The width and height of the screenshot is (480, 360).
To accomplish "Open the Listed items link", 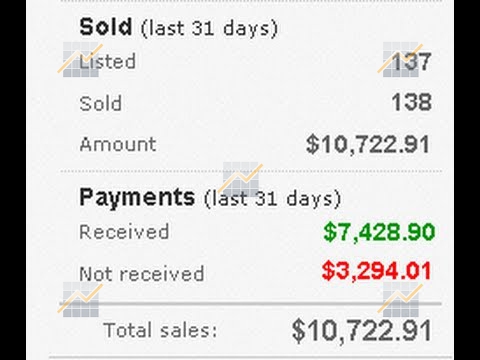I will click(x=107, y=61).
